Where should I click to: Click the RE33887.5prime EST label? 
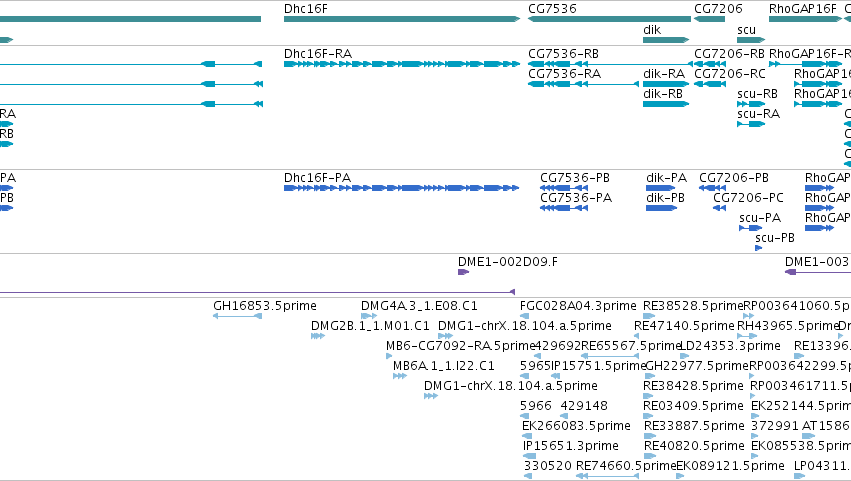(x=694, y=426)
